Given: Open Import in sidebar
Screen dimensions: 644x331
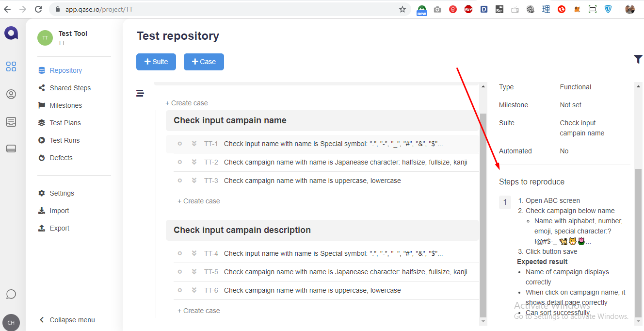Looking at the screenshot, I should pyautogui.click(x=54, y=211).
